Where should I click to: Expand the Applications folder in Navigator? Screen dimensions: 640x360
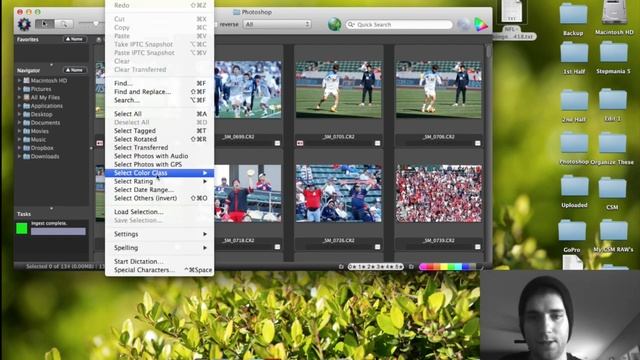[19, 106]
